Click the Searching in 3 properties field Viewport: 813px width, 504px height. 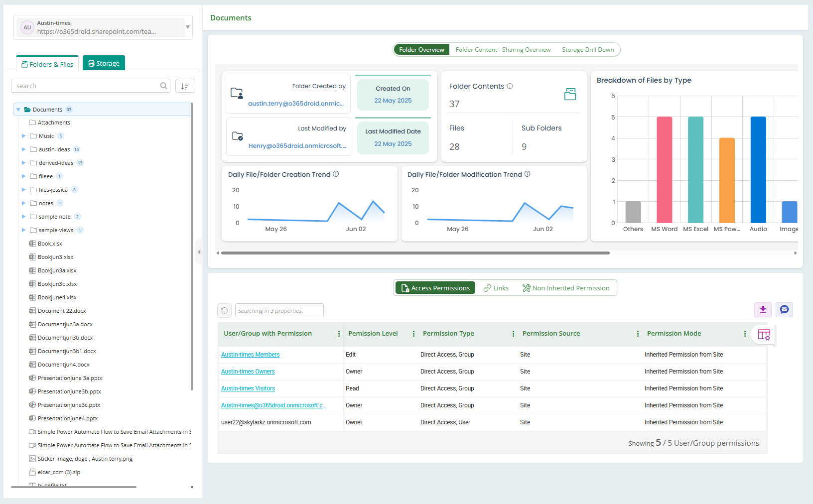(x=279, y=310)
